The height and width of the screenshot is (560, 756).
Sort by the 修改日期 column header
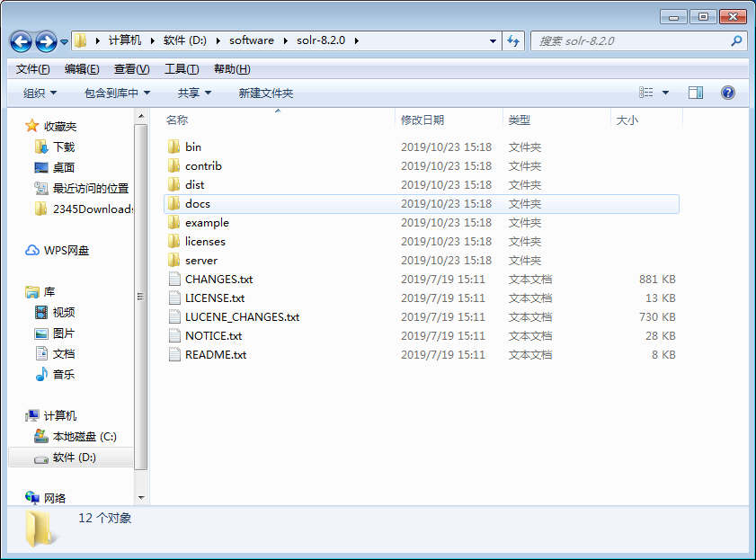point(422,120)
